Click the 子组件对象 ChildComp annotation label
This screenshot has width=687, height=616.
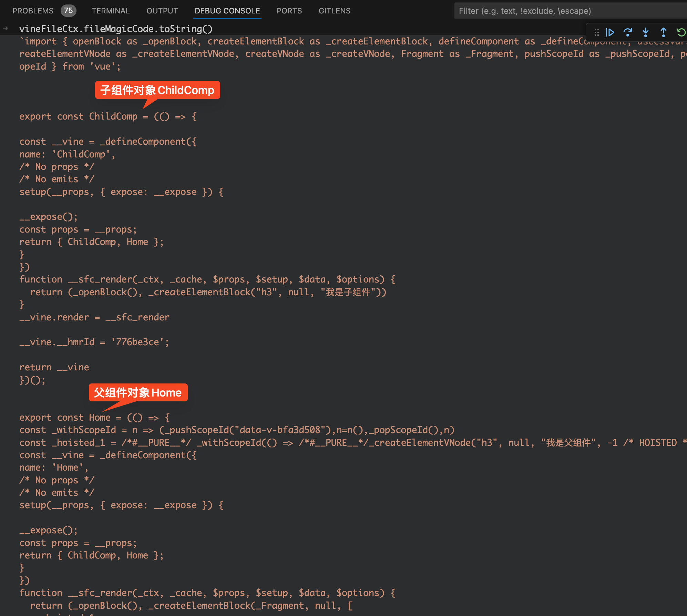[x=157, y=90]
